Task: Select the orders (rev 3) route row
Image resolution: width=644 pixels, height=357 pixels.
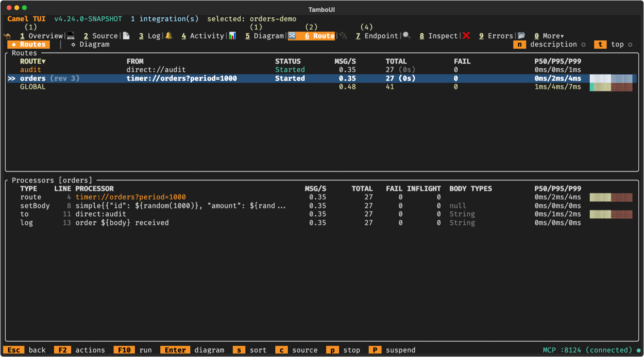Action: (322, 78)
